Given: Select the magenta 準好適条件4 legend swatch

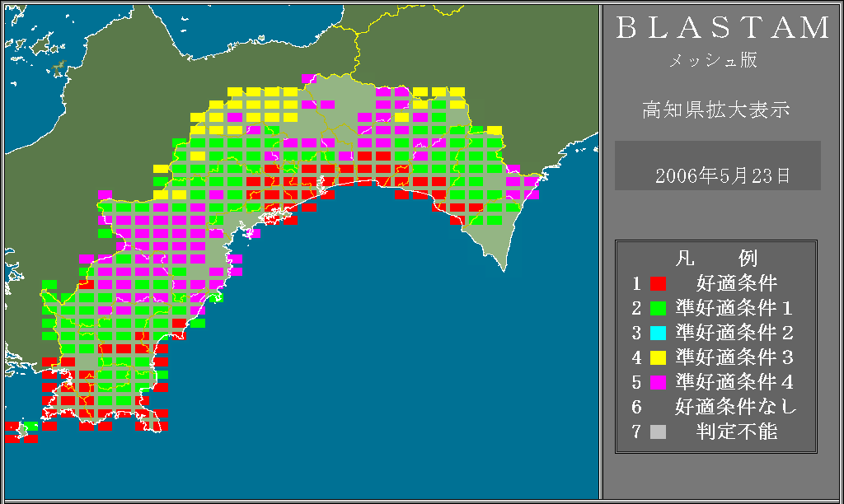Looking at the screenshot, I should tap(658, 383).
